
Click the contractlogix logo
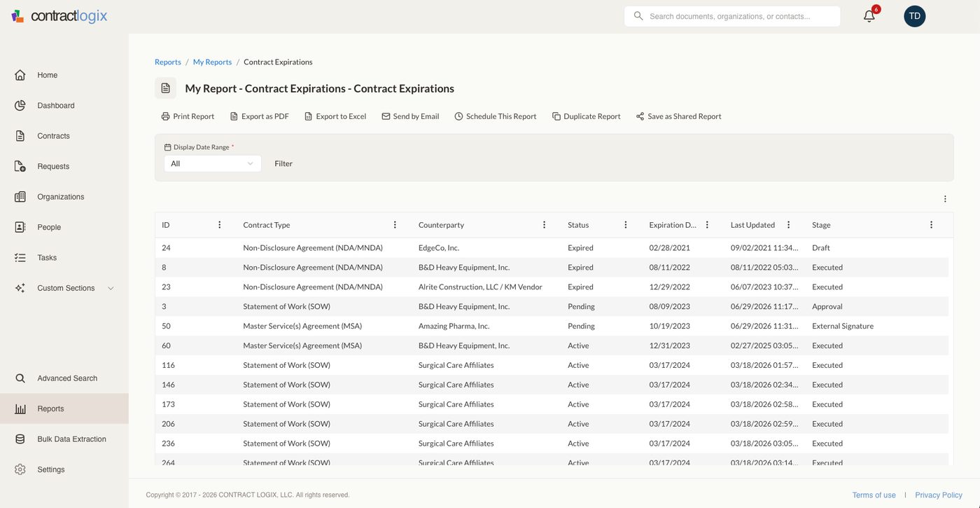point(59,16)
